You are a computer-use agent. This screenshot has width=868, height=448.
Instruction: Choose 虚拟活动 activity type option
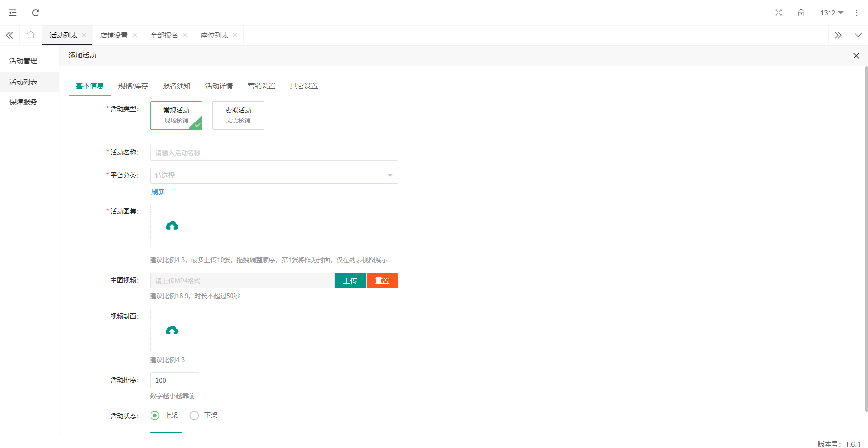(238, 115)
